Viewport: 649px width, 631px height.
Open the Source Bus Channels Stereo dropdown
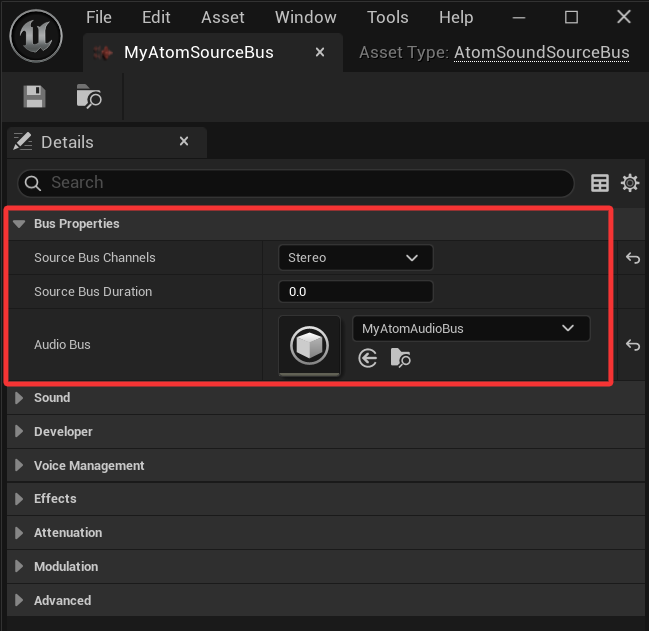coord(355,258)
